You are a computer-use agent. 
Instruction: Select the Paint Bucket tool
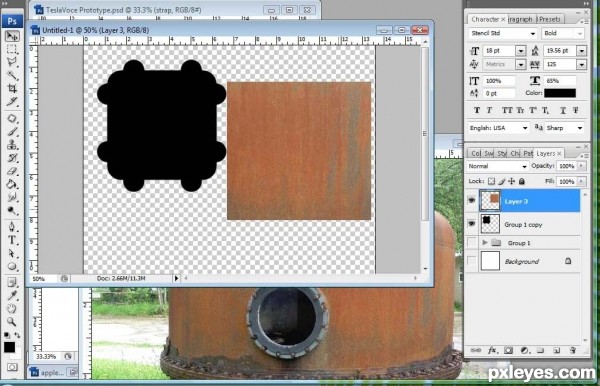tap(12, 184)
